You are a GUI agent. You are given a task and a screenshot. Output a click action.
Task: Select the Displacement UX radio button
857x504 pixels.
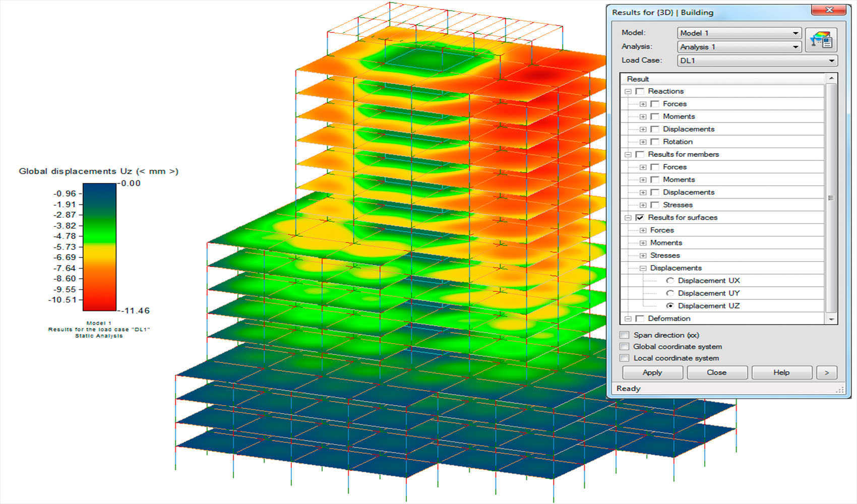click(x=670, y=280)
